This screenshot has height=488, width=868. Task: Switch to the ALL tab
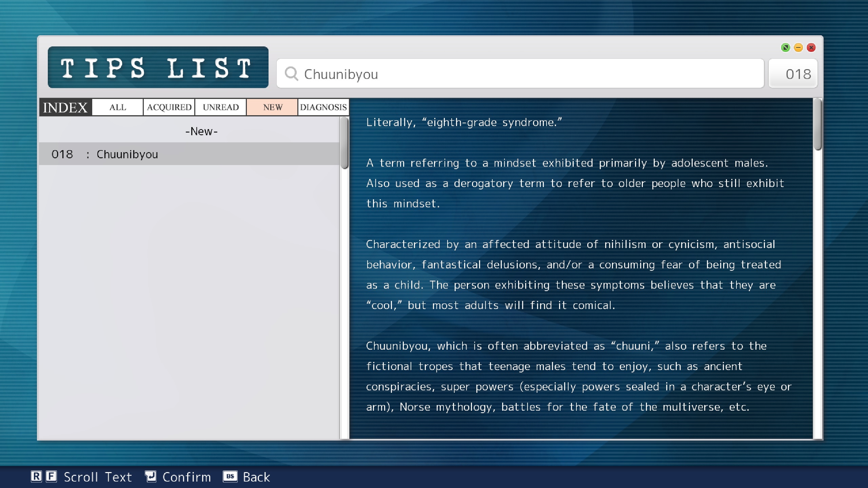click(118, 107)
